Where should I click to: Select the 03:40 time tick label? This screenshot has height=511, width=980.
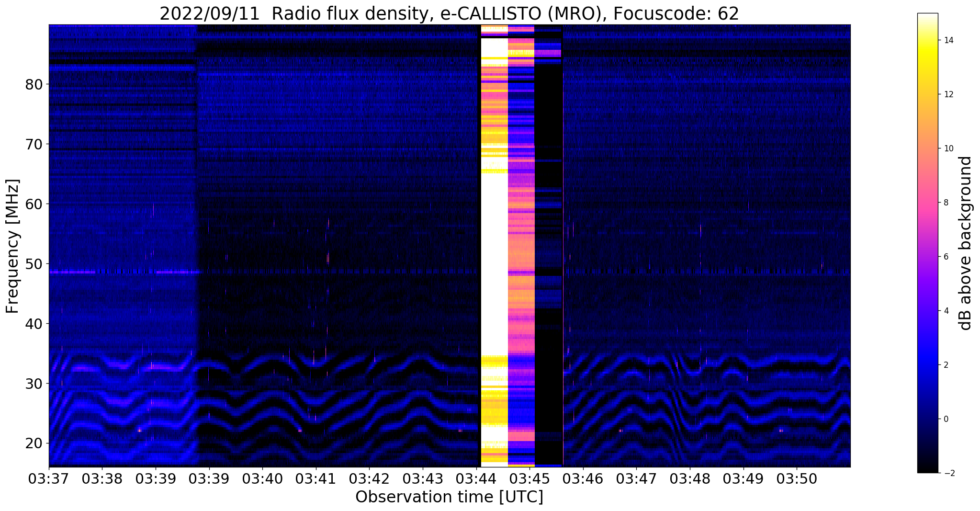pos(262,478)
